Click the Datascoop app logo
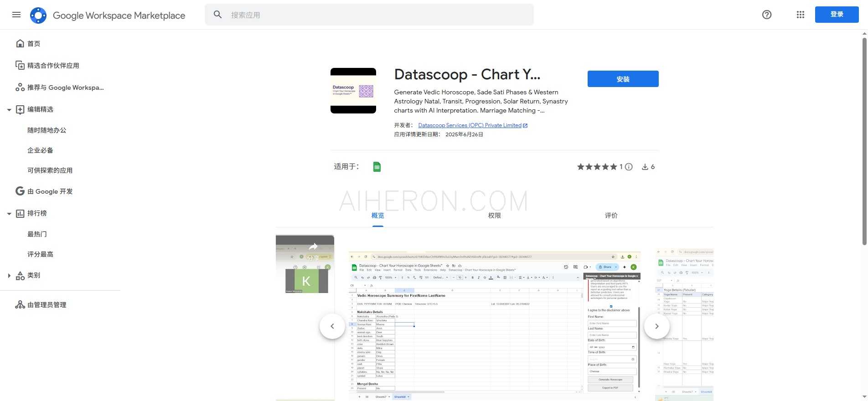The image size is (868, 401). (353, 91)
